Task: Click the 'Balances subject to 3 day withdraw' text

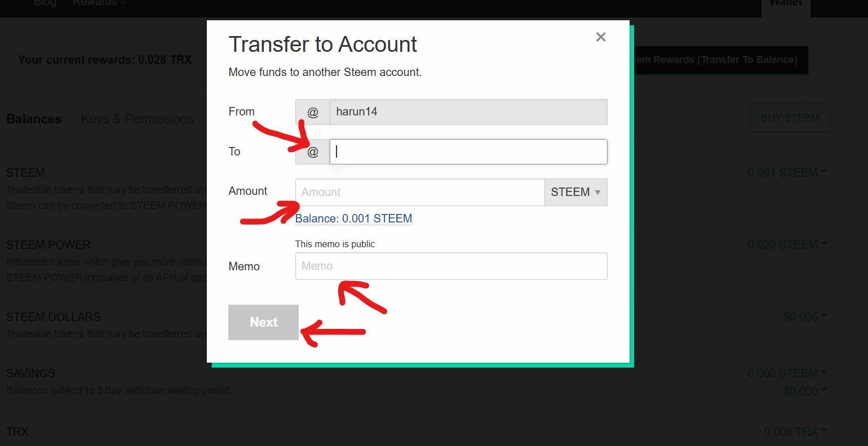Action: (119, 390)
